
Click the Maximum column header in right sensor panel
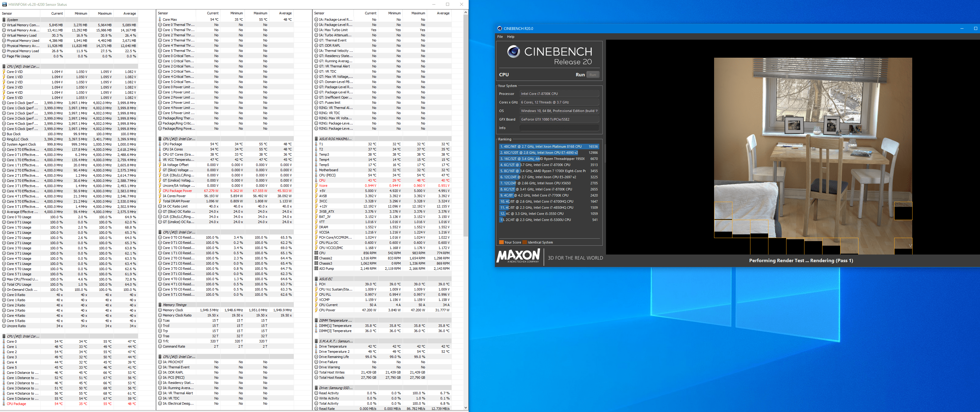pos(418,13)
